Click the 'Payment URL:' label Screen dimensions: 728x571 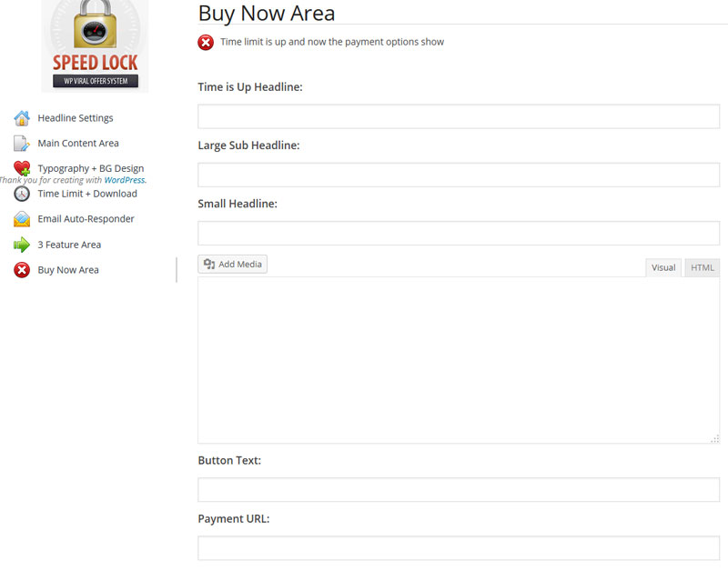(234, 519)
